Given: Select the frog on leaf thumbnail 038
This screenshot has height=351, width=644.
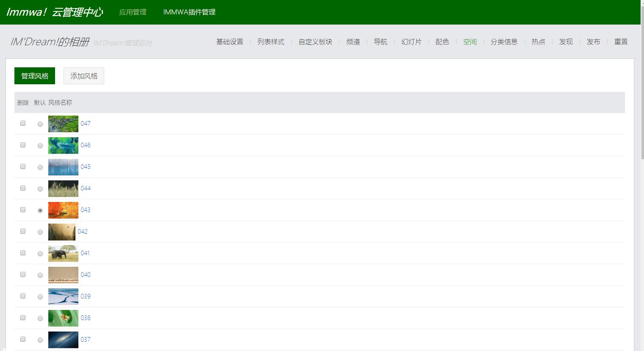Looking at the screenshot, I should click(x=63, y=318).
